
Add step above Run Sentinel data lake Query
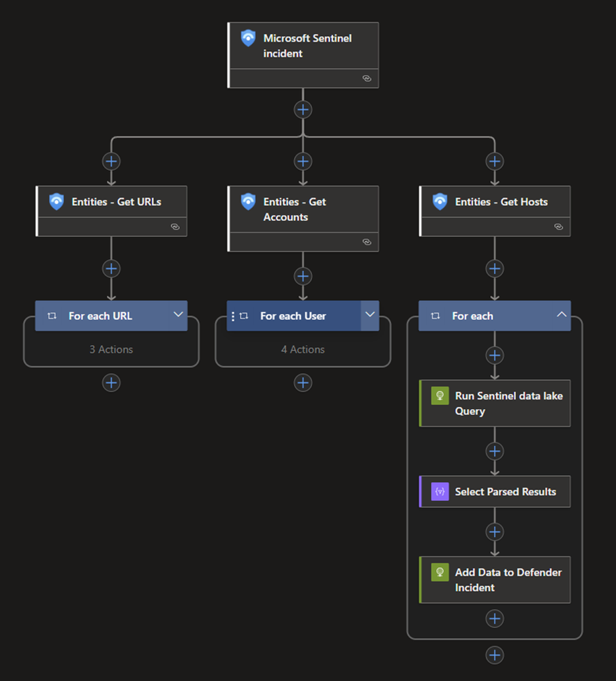pyautogui.click(x=495, y=355)
